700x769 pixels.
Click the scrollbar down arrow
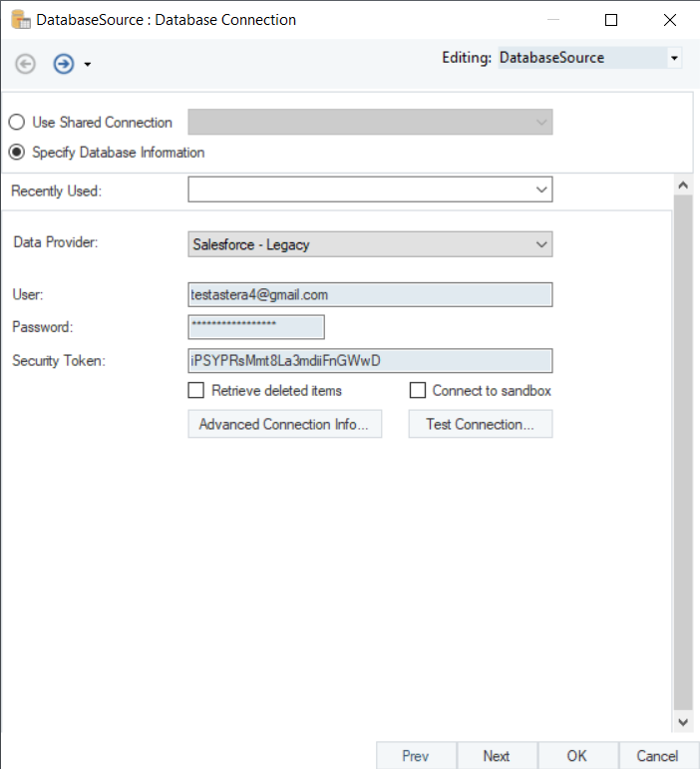point(683,722)
